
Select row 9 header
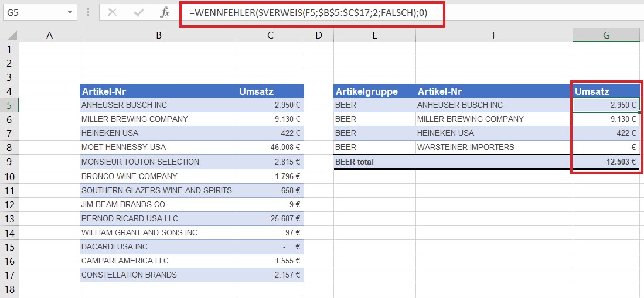10,162
